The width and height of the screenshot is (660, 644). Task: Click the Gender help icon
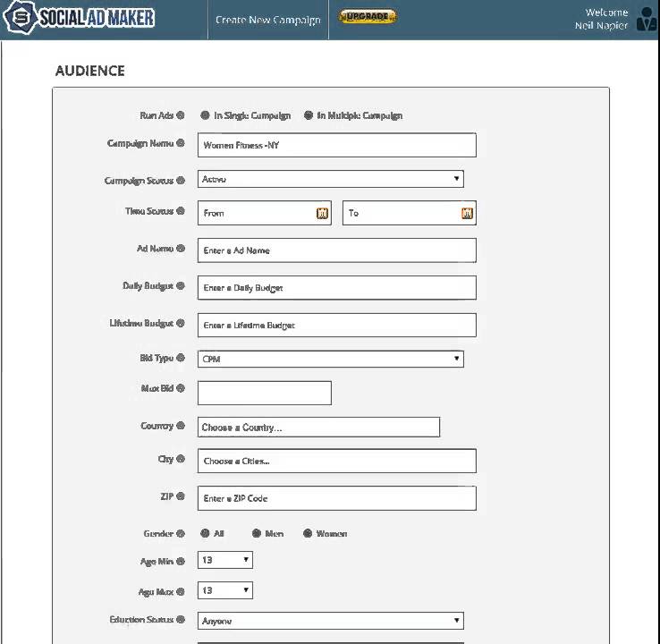click(181, 533)
